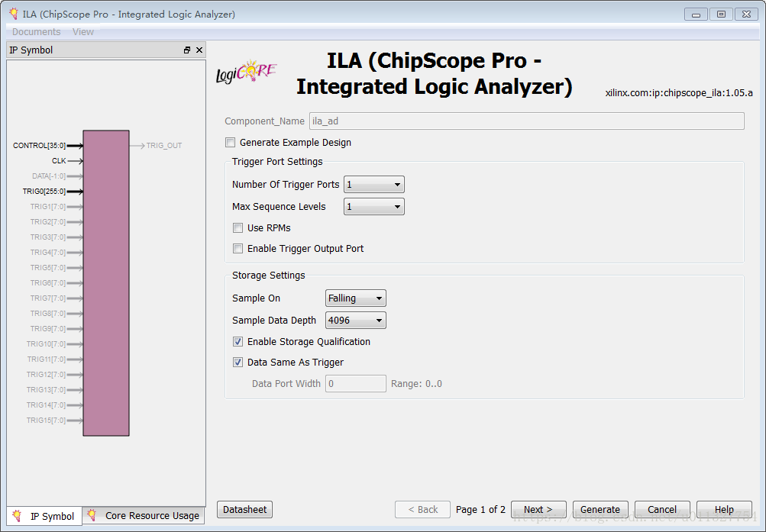Click the CLK port label
Image resolution: width=766 pixels, height=532 pixels.
[59, 160]
